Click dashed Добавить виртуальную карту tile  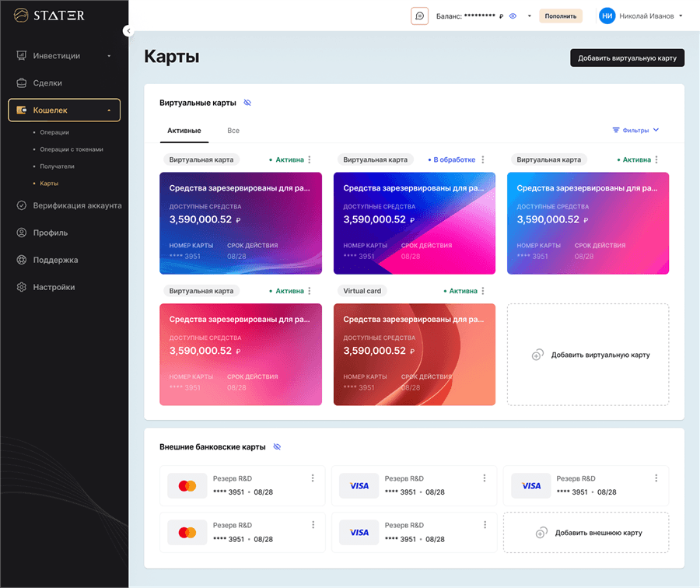click(x=588, y=355)
